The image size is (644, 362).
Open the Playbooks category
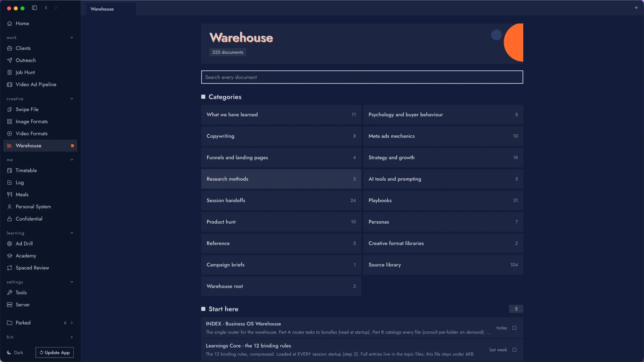coord(443,200)
